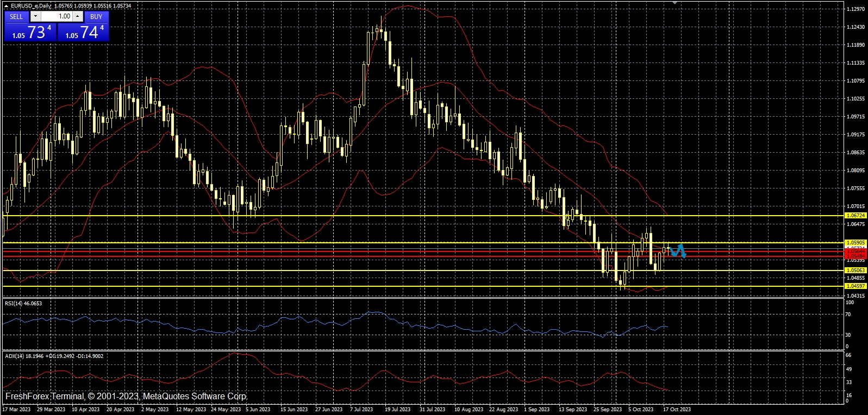Click the 1.05905 yellow price label
Screen dimensions: 868x415
point(855,243)
